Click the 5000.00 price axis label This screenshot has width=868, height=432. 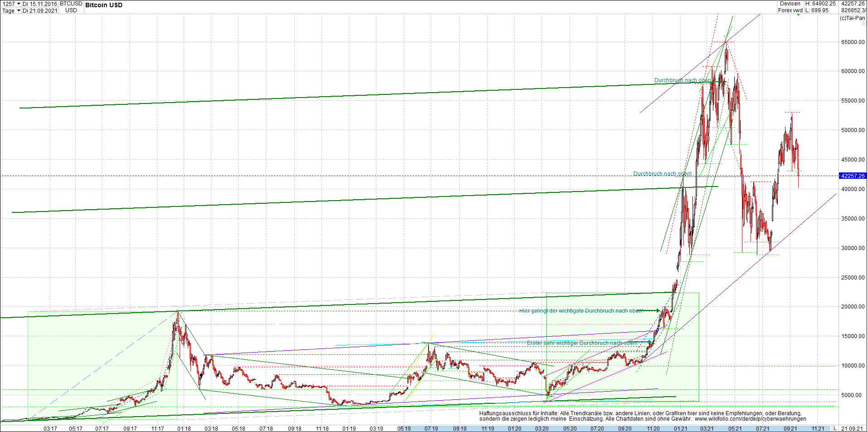click(x=854, y=395)
